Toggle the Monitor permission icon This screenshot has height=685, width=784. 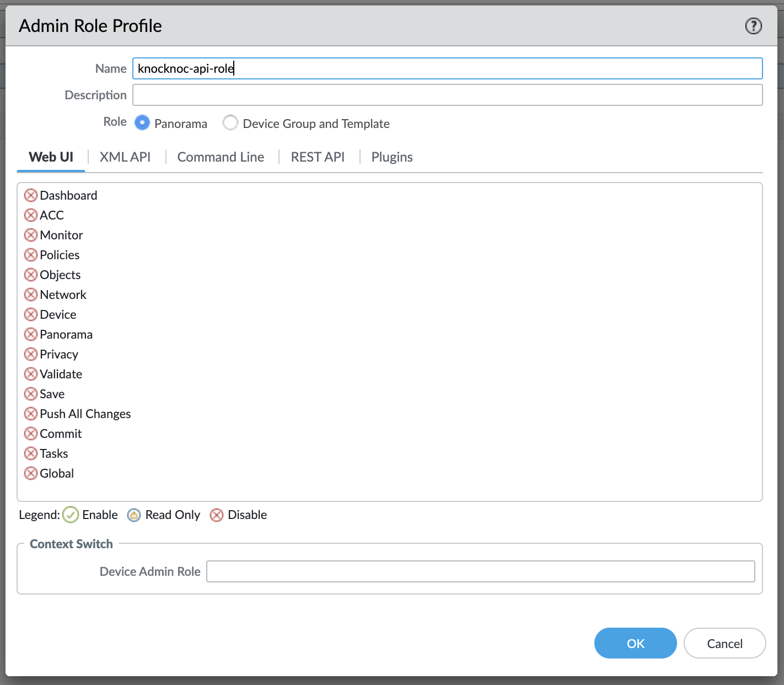pyautogui.click(x=31, y=235)
